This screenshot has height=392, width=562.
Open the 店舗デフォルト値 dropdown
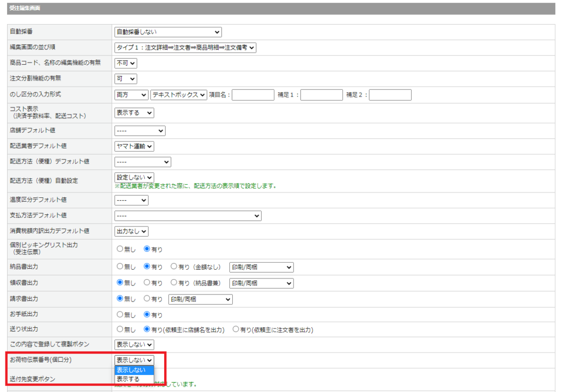140,130
